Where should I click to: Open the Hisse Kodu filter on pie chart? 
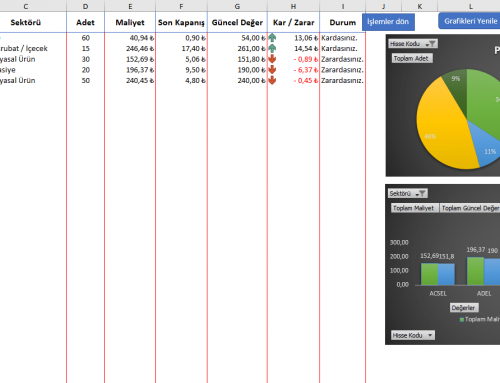click(x=413, y=44)
